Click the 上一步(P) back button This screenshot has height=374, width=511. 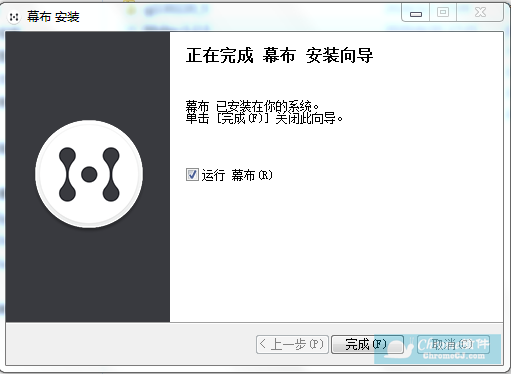point(292,344)
